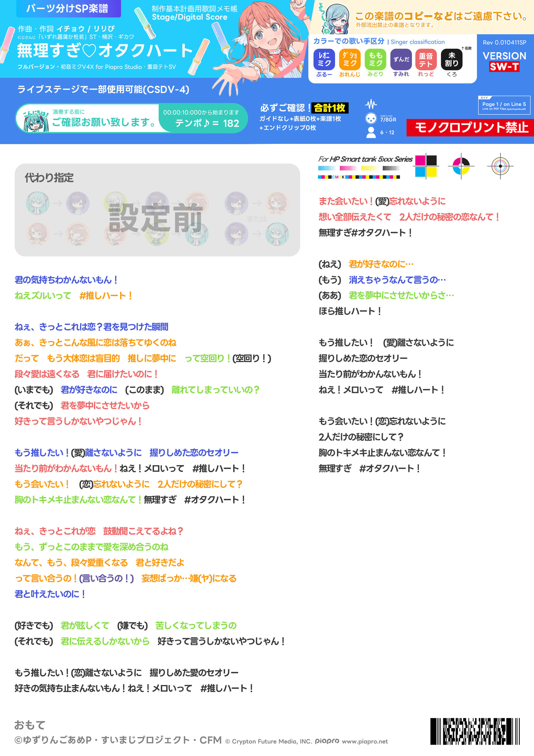
Task: Click the concentric target registration mark
Action: point(500,166)
